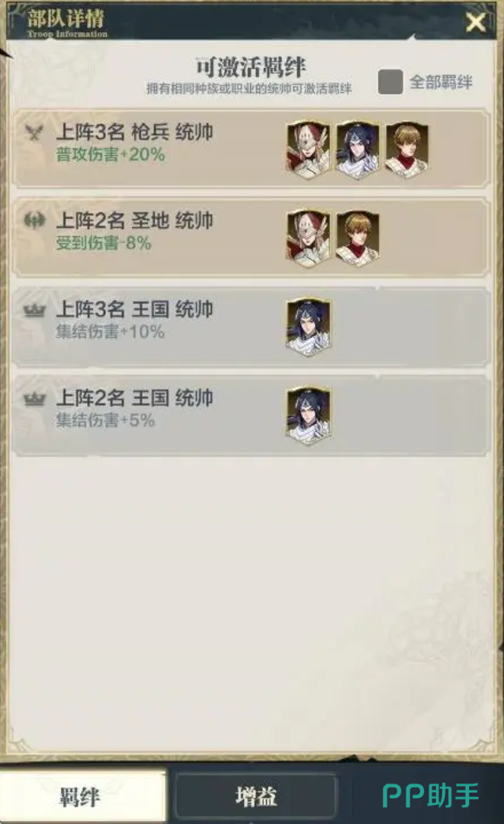
Task: Close the 部队详情 panel
Action: click(x=476, y=22)
